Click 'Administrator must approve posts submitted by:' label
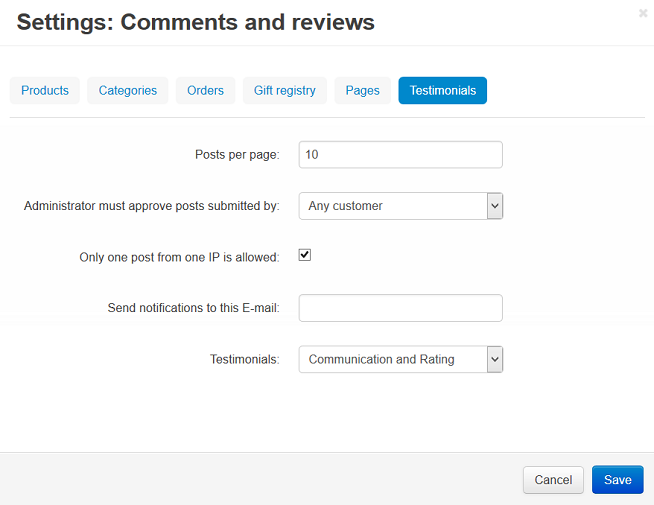654x505 pixels. (x=151, y=206)
